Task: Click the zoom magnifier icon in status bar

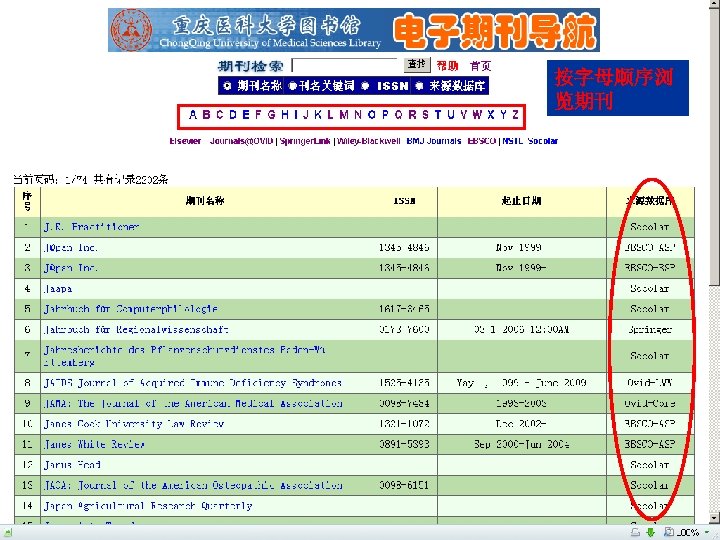Action: (x=669, y=532)
